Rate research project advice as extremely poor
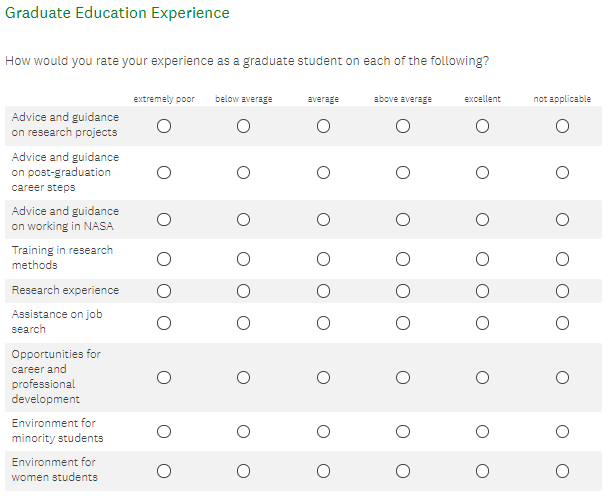The image size is (608, 496). pos(163,126)
